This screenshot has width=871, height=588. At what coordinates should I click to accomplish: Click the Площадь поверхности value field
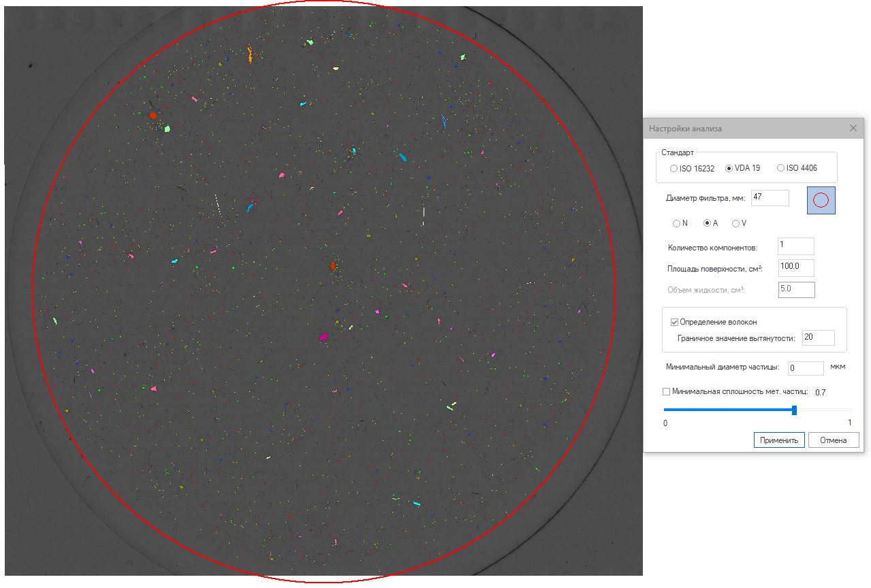click(796, 268)
